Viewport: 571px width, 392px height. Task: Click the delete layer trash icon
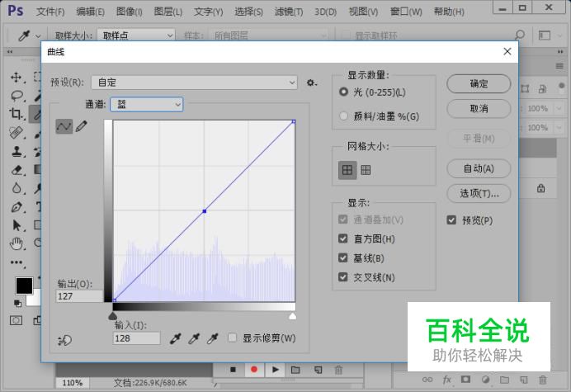[543, 380]
